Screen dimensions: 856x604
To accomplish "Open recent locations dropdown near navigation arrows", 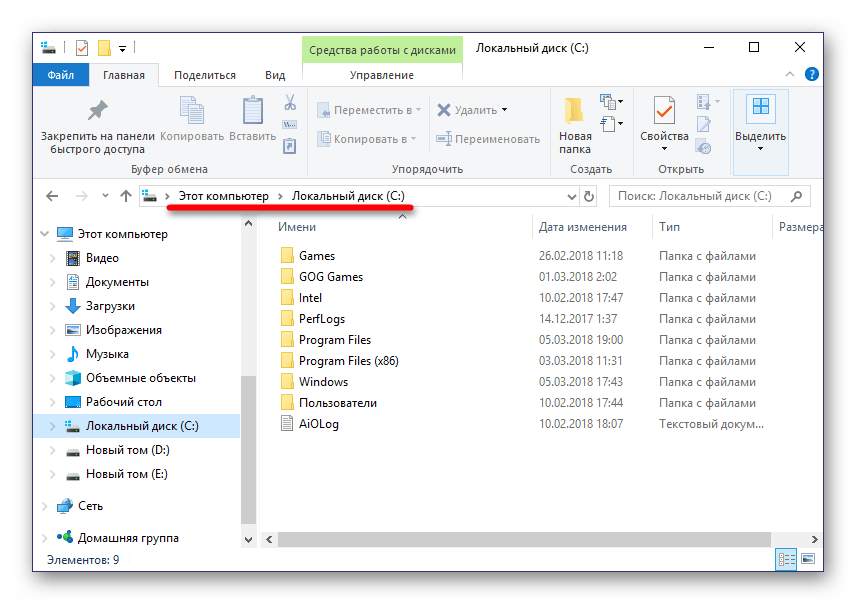I will (105, 196).
